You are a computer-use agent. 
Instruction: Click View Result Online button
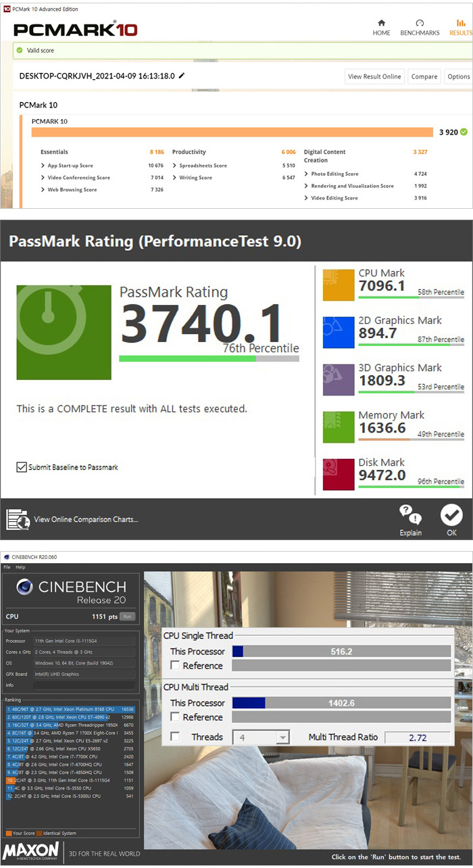point(374,76)
